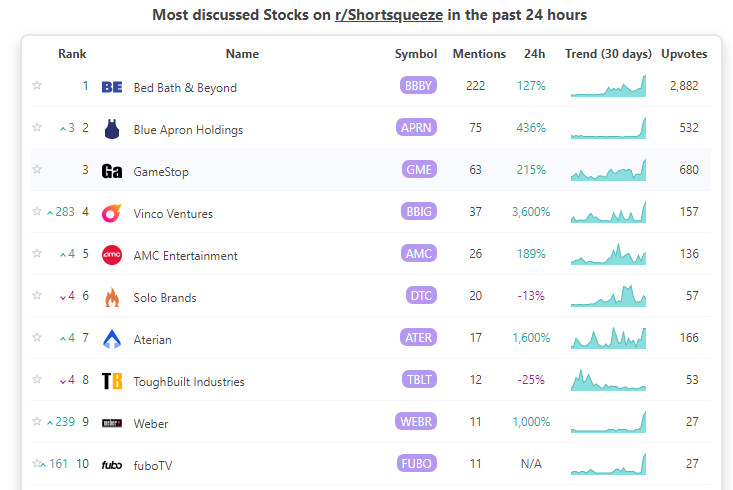Toggle the favorite star for Solo Brands

(37, 296)
